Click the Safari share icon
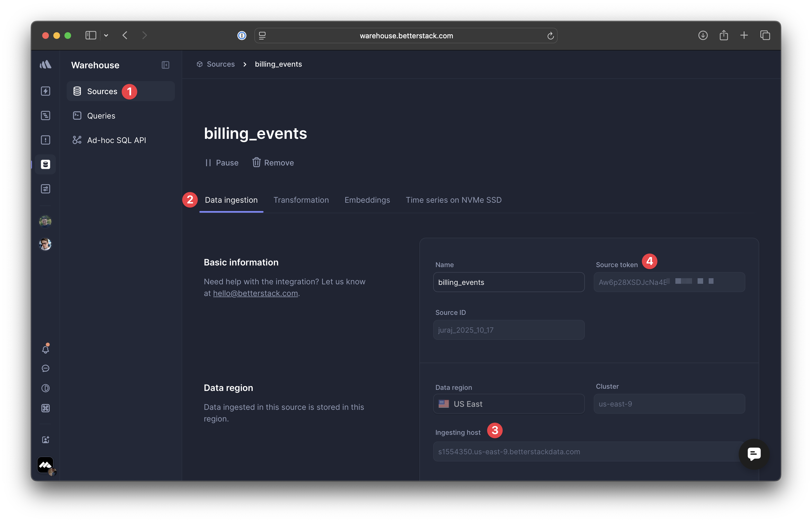This screenshot has height=522, width=812. pos(723,35)
